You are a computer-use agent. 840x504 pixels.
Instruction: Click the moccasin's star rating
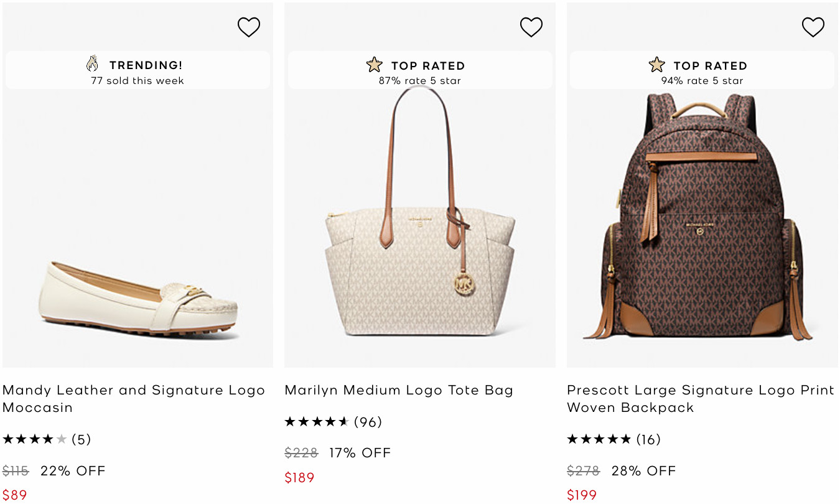(x=35, y=439)
